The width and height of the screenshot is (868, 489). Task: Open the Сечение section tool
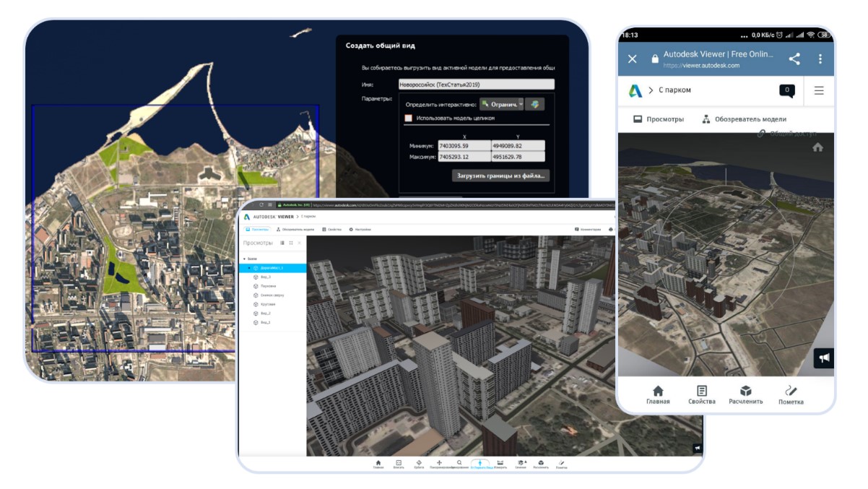[x=521, y=464]
